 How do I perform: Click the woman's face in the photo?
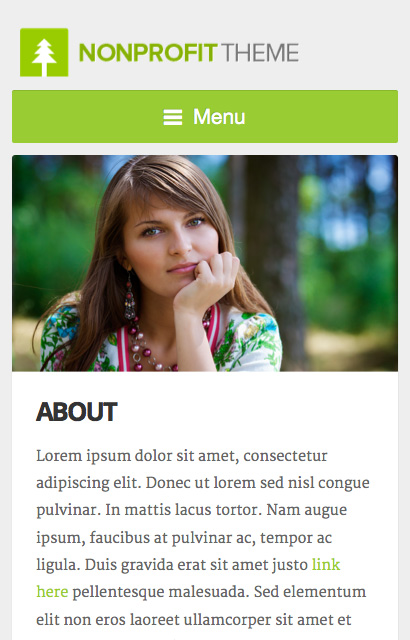point(171,241)
